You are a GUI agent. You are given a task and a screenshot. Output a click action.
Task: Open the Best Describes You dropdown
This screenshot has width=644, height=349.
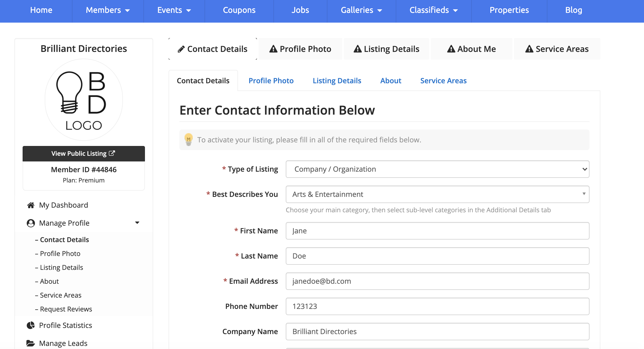point(437,194)
